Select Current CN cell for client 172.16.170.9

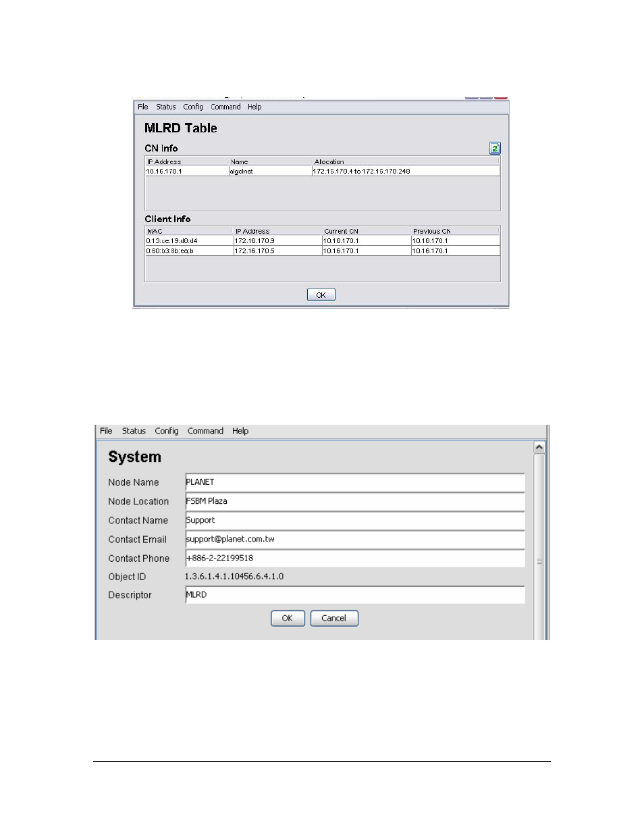(367, 241)
